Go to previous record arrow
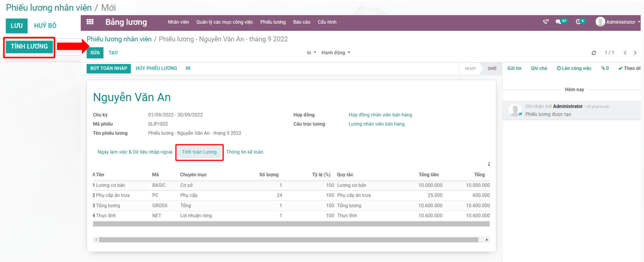 (625, 53)
